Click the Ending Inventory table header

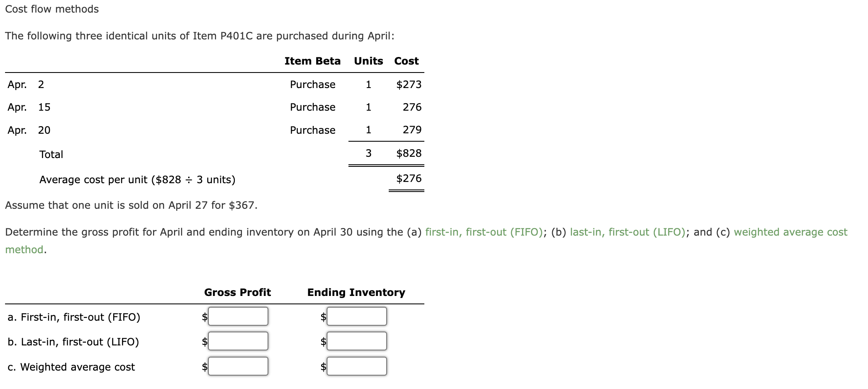coord(356,293)
